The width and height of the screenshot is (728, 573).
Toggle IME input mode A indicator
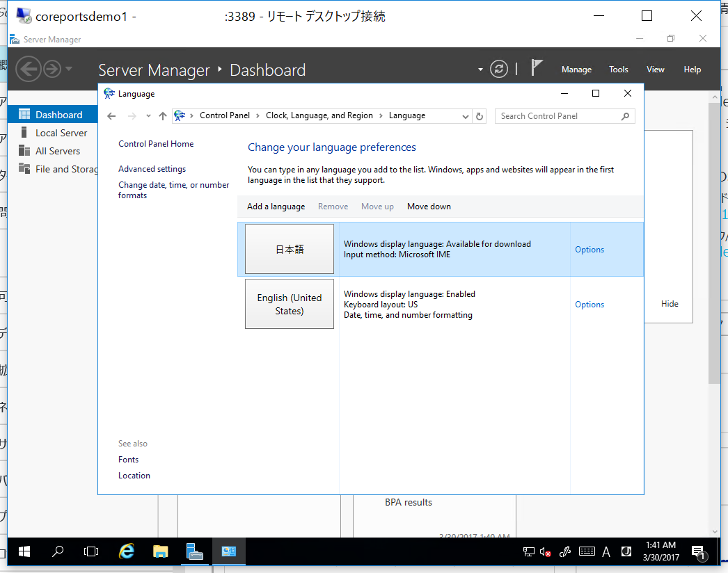[x=606, y=551]
